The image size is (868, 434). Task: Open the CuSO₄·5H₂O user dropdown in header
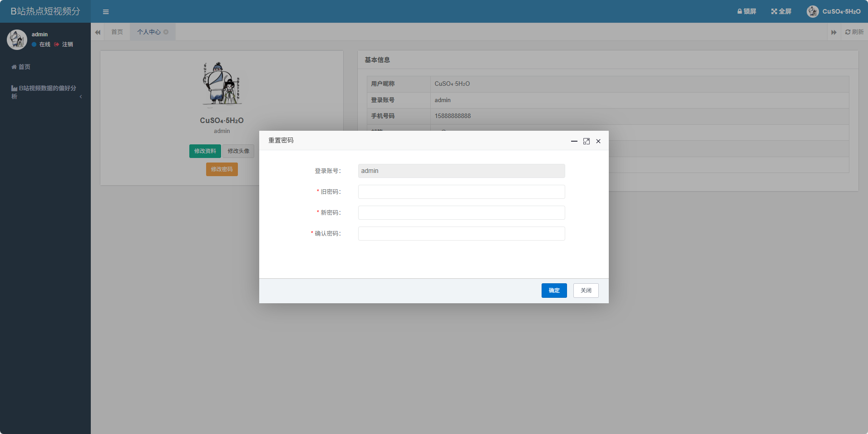(x=834, y=11)
